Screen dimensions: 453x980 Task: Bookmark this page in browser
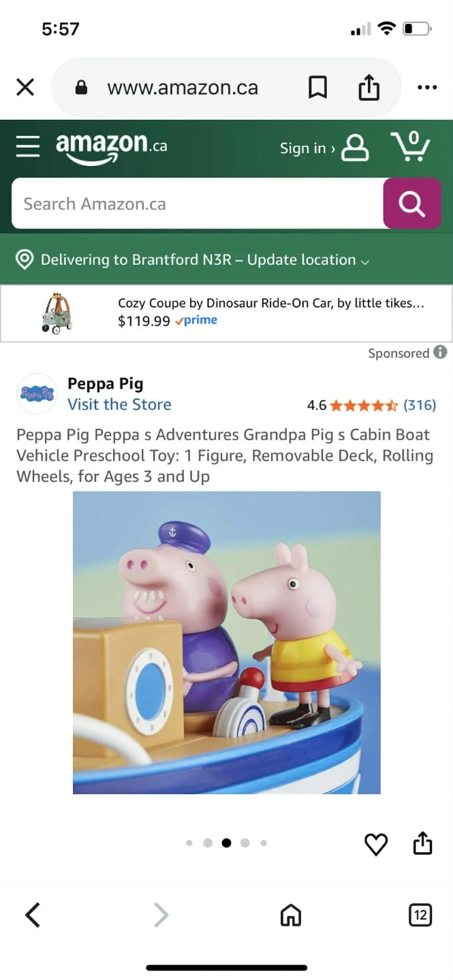click(317, 87)
